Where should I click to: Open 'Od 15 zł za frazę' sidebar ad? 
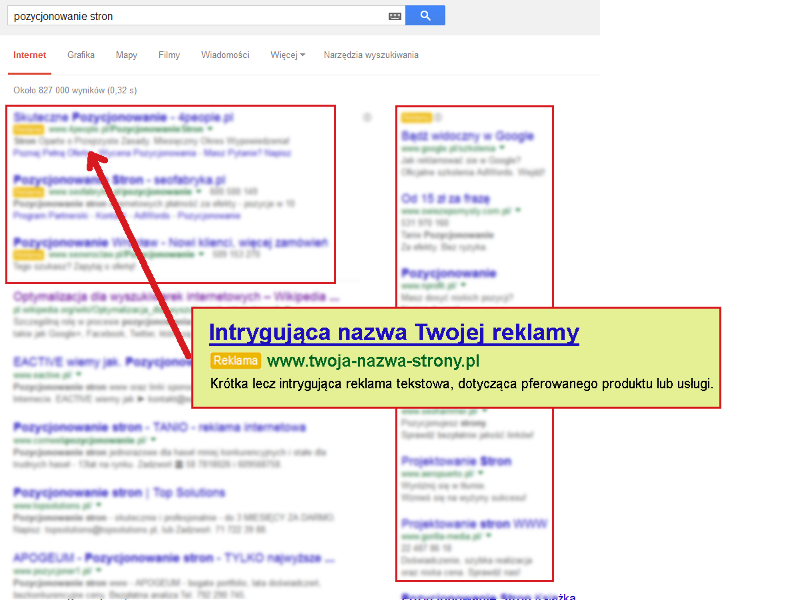click(x=446, y=198)
